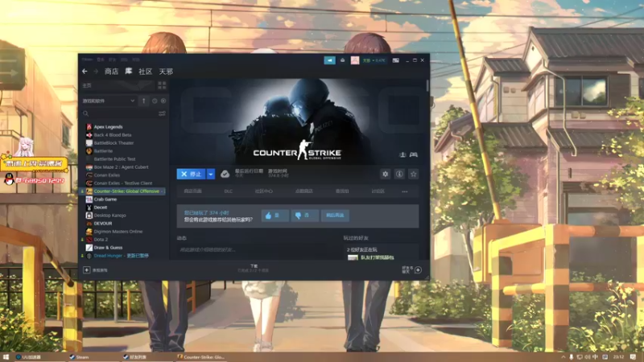644x362 pixels.
Task: Select Deceit in the game list
Action: 100,208
